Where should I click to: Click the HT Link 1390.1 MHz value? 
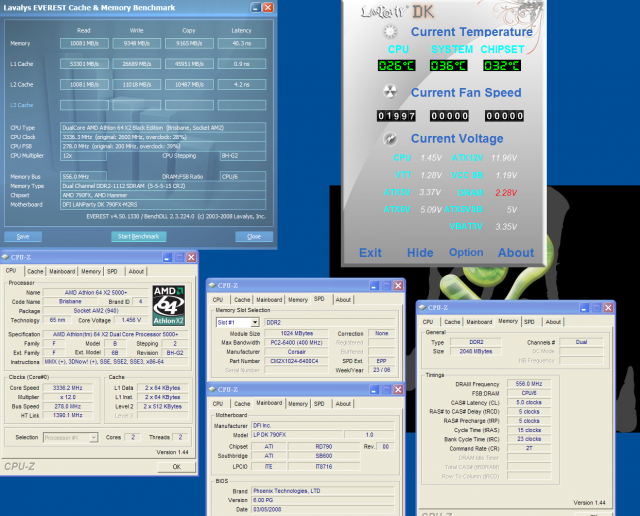pyautogui.click(x=68, y=415)
